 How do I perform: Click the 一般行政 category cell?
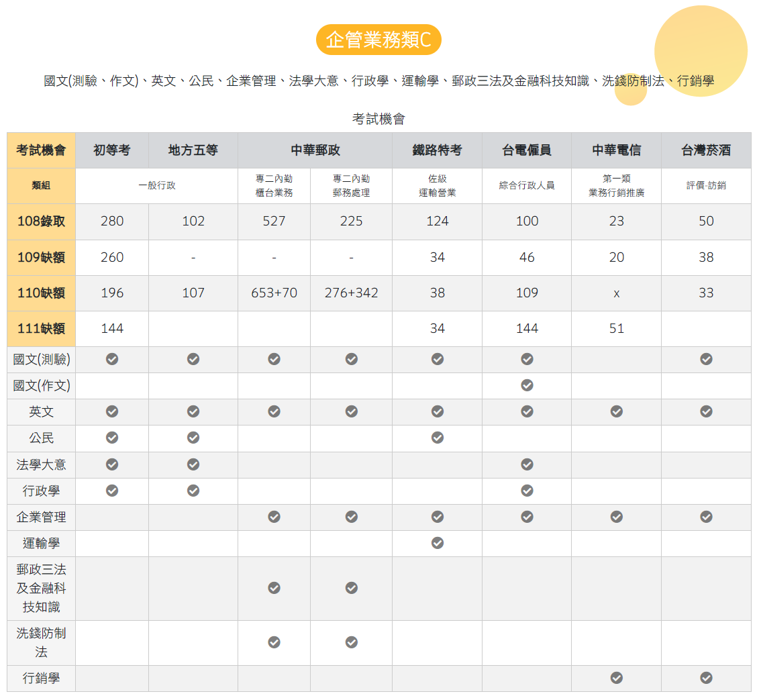(157, 185)
